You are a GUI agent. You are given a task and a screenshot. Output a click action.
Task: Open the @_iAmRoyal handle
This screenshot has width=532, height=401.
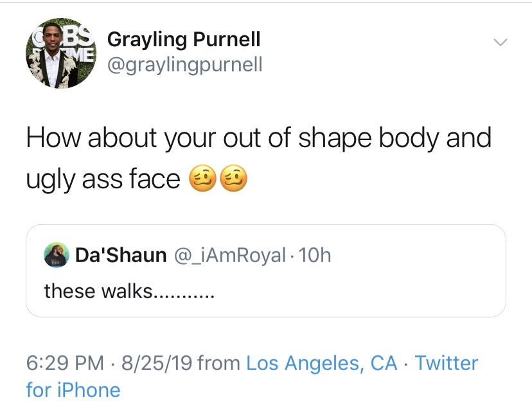coord(230,255)
